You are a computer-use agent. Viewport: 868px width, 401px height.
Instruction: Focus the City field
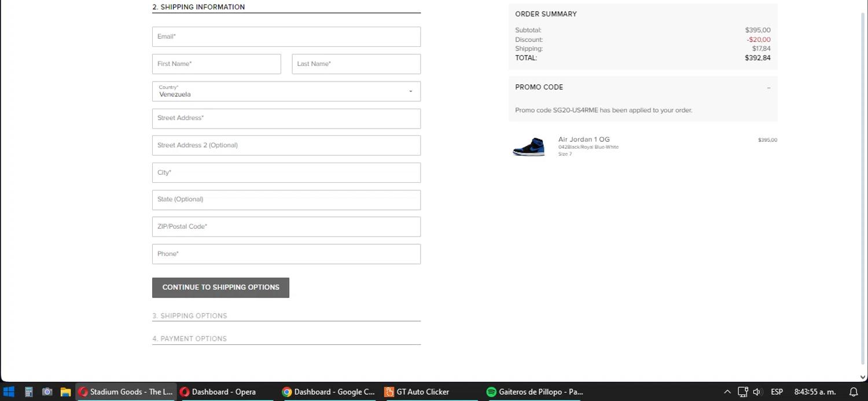[x=286, y=172]
